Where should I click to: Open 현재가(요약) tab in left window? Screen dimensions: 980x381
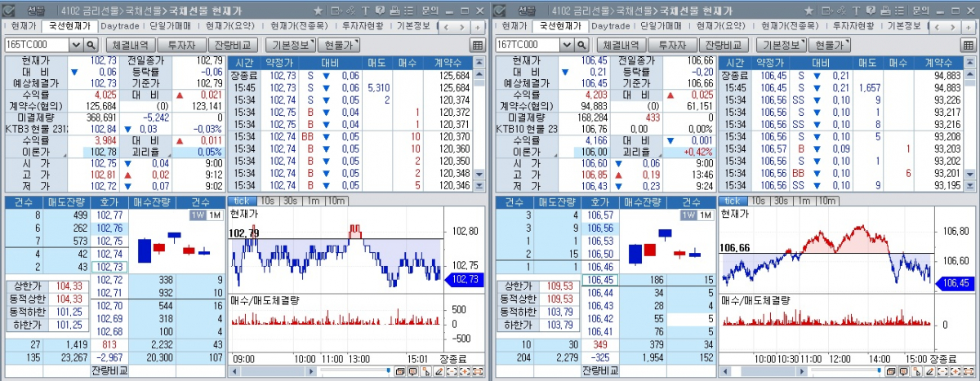(231, 25)
